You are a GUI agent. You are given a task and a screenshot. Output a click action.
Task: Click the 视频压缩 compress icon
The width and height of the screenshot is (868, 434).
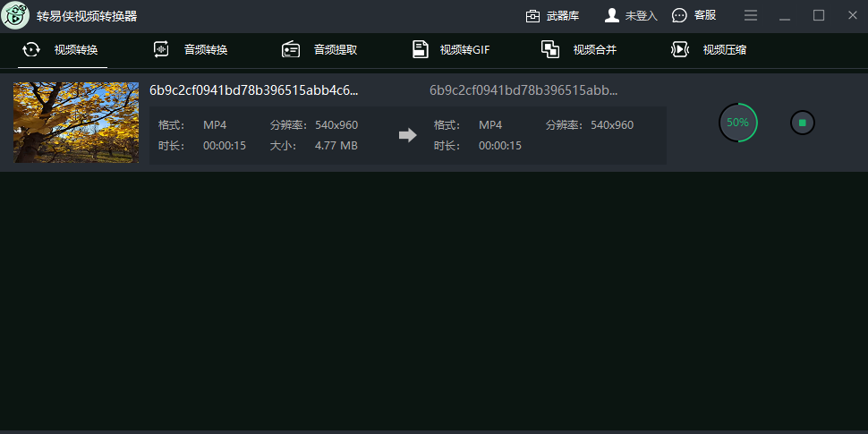680,50
